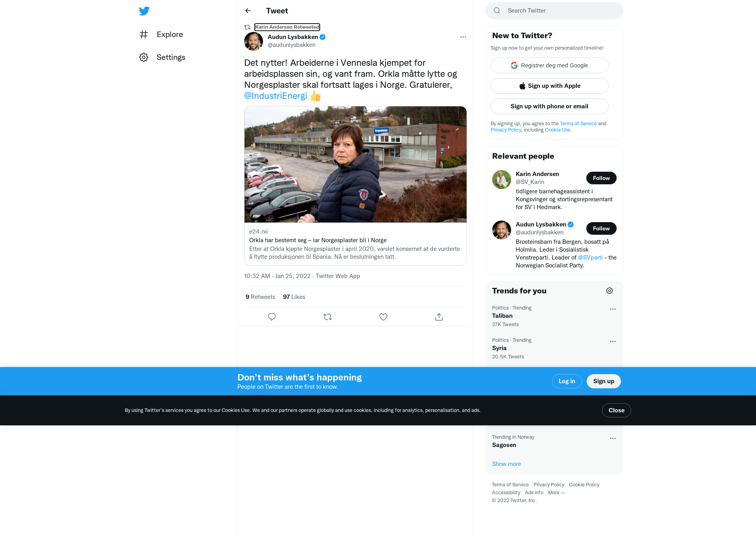The width and height of the screenshot is (756, 536).
Task: Click the Twitter bird logo
Action: pyautogui.click(x=144, y=11)
